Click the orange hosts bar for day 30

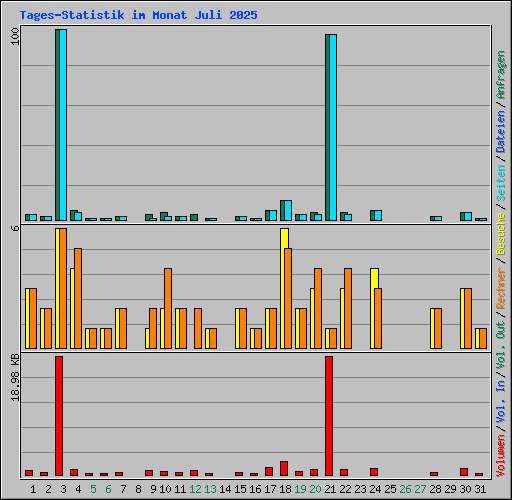point(468,319)
